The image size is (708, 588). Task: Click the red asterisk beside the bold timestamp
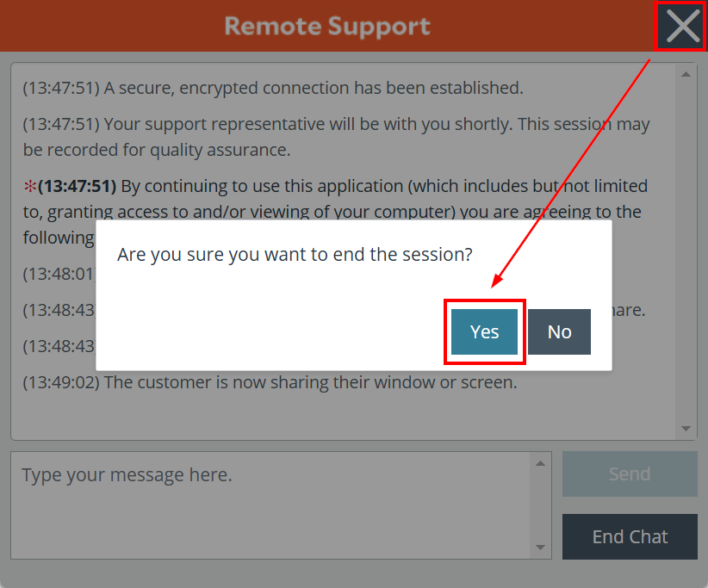[30, 186]
